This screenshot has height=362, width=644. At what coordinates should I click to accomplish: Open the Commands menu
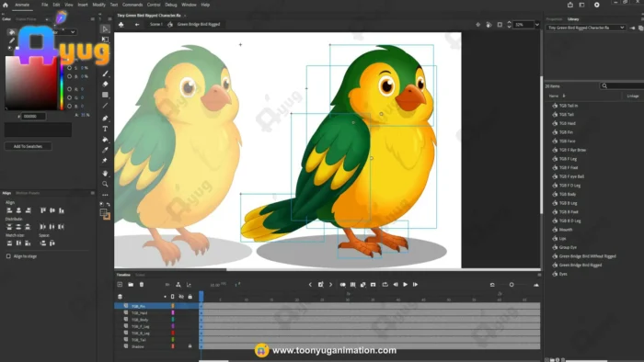[132, 5]
